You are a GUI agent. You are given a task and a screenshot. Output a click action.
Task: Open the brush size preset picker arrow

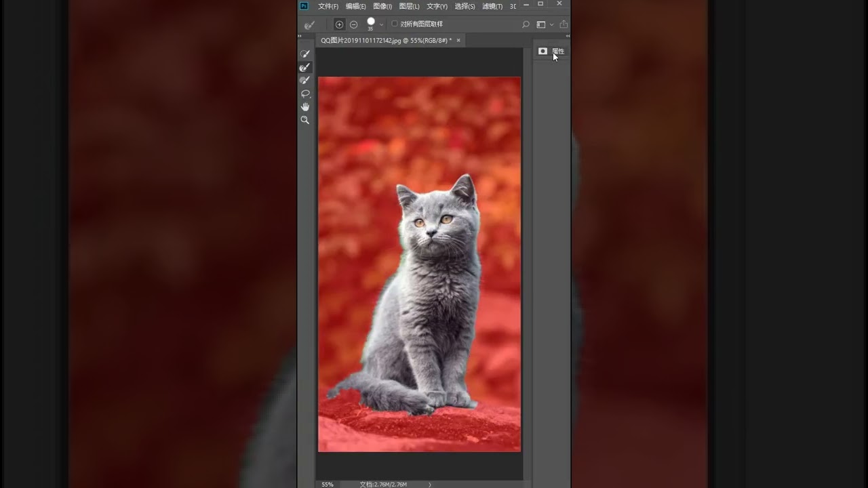381,24
